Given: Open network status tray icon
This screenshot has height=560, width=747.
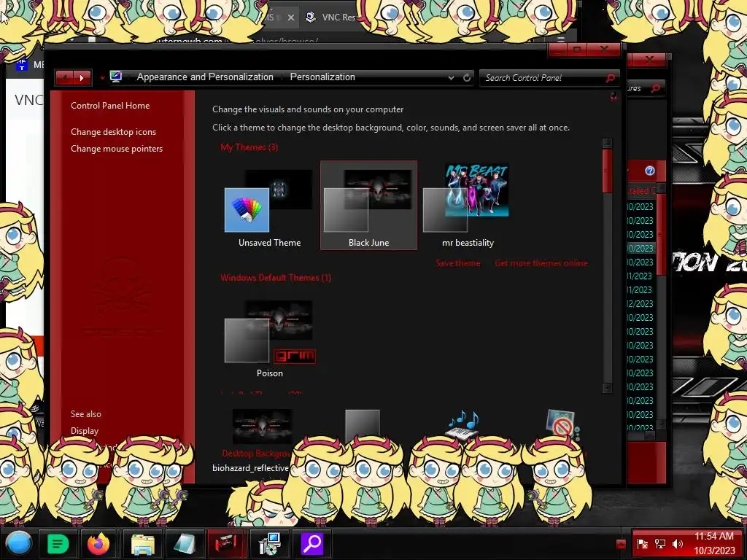Looking at the screenshot, I should [x=660, y=544].
